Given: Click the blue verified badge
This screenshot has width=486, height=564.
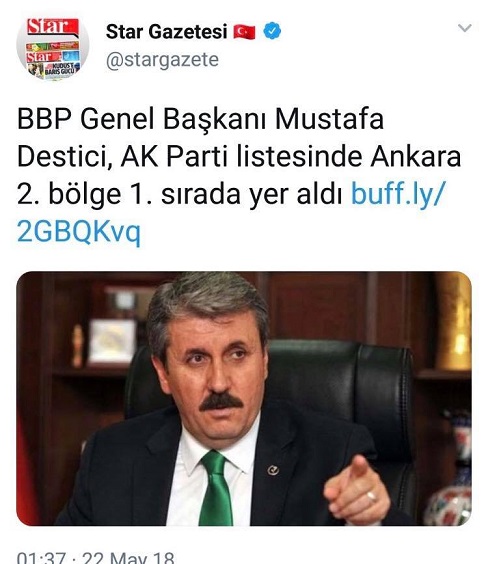Looking at the screenshot, I should 272,31.
